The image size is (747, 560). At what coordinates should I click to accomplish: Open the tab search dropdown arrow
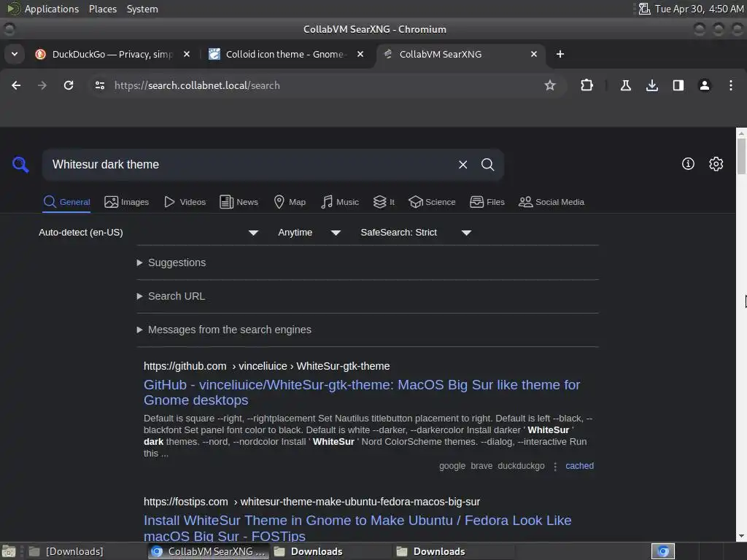coord(15,54)
